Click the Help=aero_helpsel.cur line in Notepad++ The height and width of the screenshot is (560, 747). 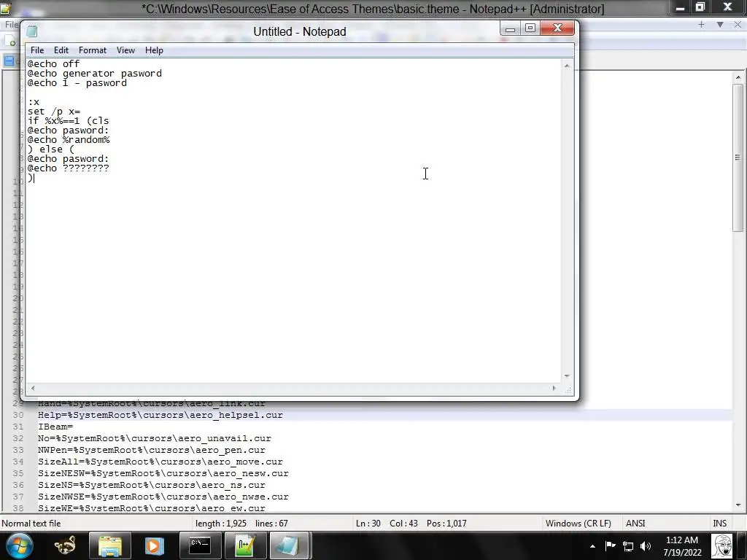pos(160,415)
